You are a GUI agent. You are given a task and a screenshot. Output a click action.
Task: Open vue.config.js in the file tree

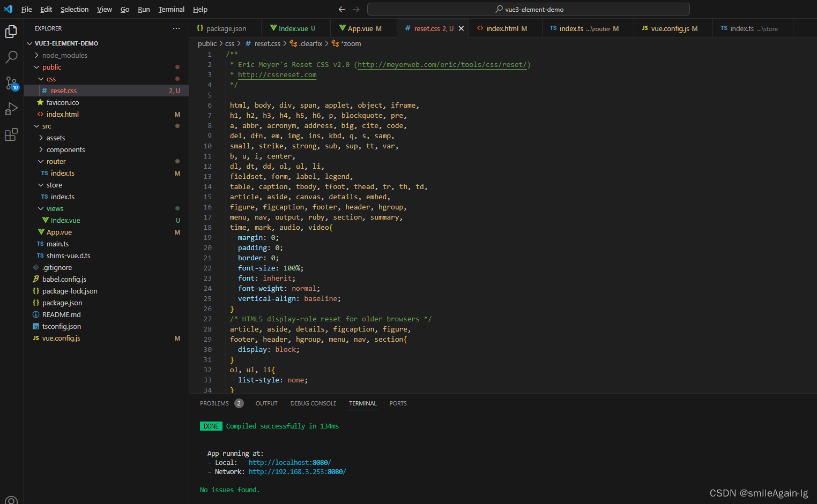tap(61, 338)
